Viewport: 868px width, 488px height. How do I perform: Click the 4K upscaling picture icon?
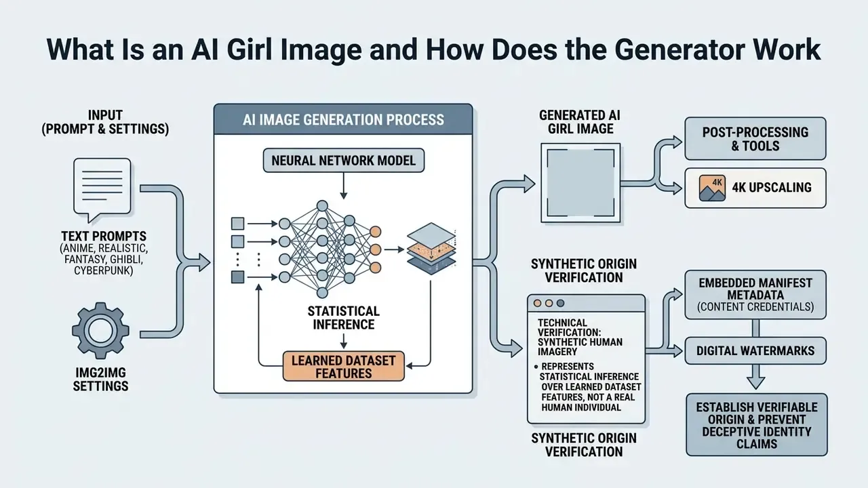click(x=711, y=188)
